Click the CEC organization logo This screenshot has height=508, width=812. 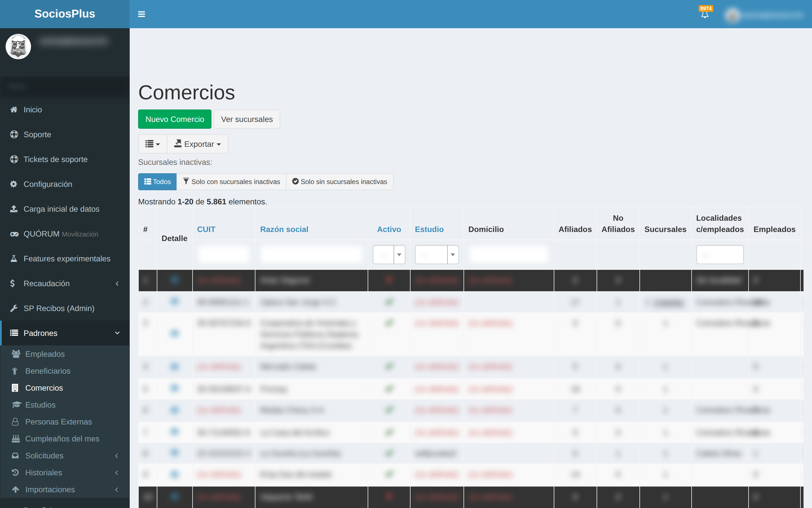pyautogui.click(x=18, y=46)
